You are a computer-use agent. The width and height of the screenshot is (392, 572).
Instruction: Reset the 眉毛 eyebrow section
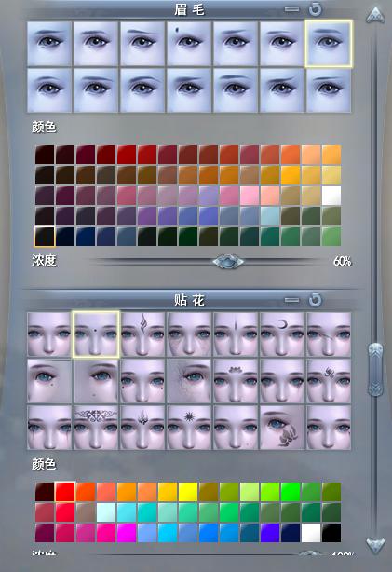tap(316, 8)
